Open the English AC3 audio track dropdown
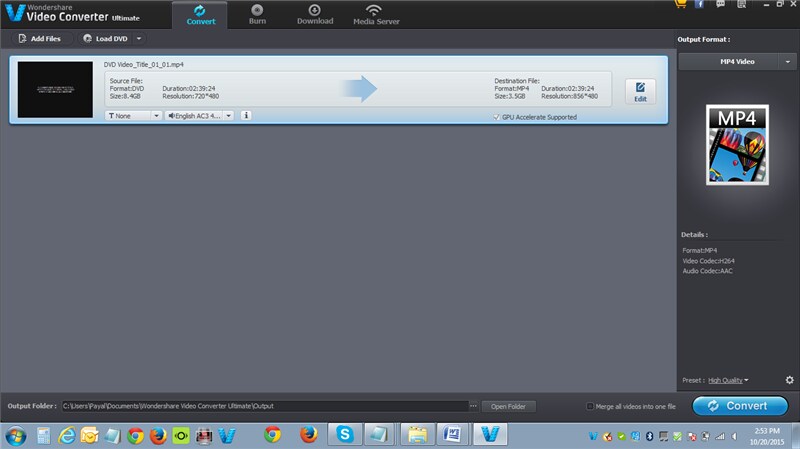 tap(199, 116)
